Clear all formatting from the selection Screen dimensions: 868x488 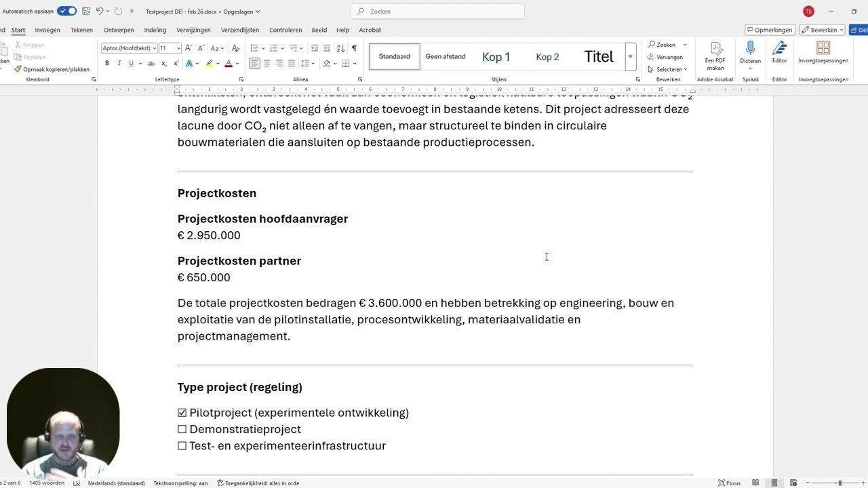(235, 48)
